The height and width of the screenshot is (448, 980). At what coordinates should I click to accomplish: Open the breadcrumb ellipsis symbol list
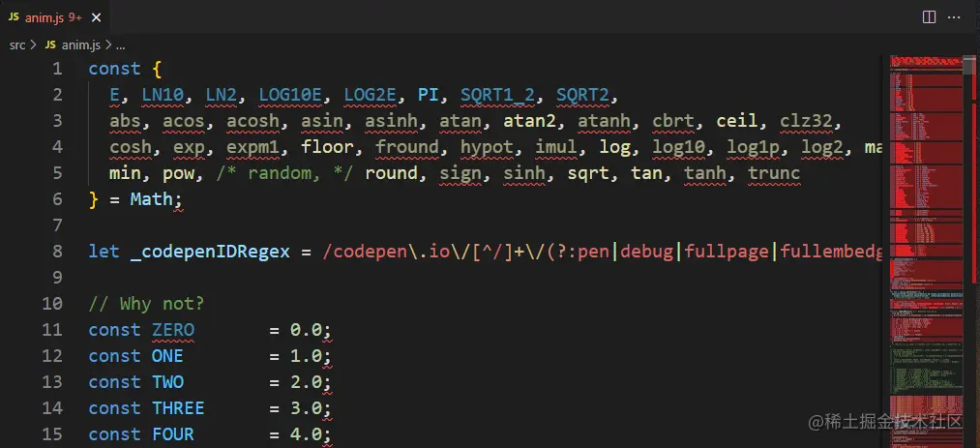coord(121,45)
